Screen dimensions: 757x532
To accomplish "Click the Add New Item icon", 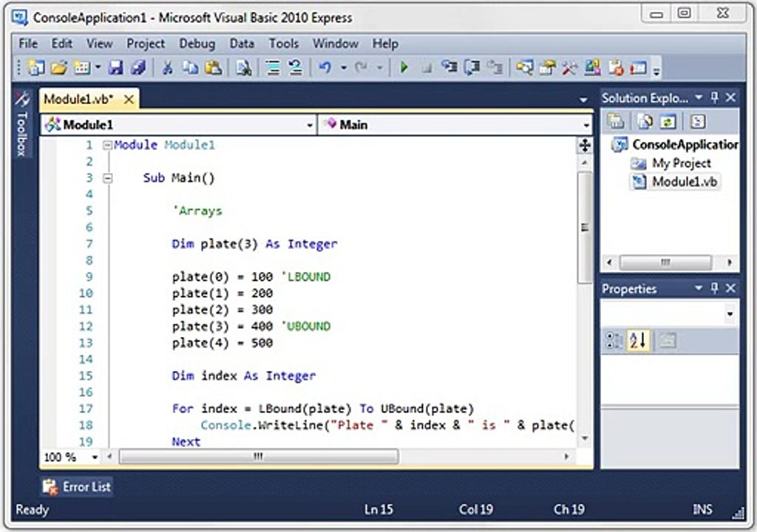I will [x=81, y=67].
